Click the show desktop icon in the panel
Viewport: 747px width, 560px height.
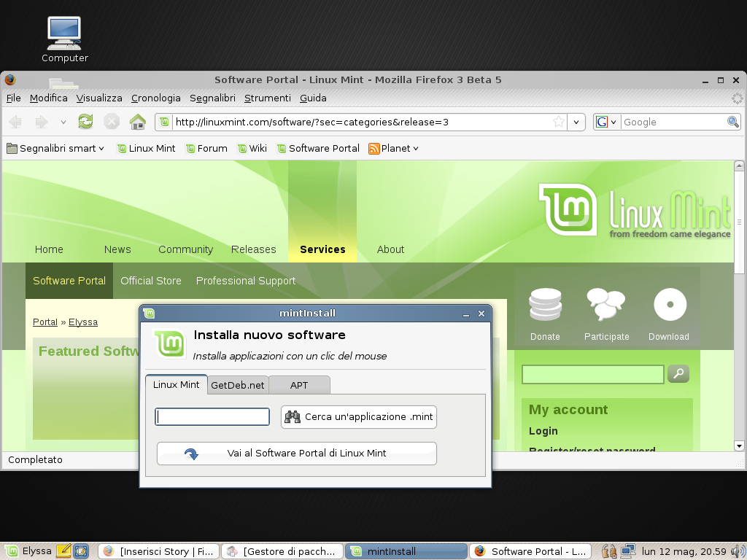tap(81, 551)
